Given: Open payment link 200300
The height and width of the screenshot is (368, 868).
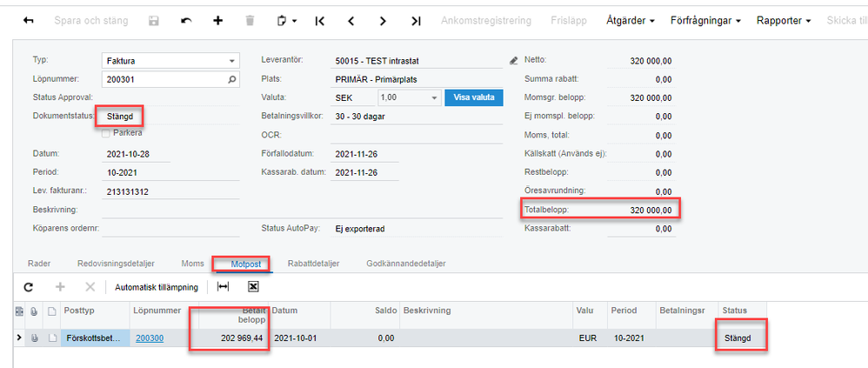Looking at the screenshot, I should pyautogui.click(x=150, y=338).
